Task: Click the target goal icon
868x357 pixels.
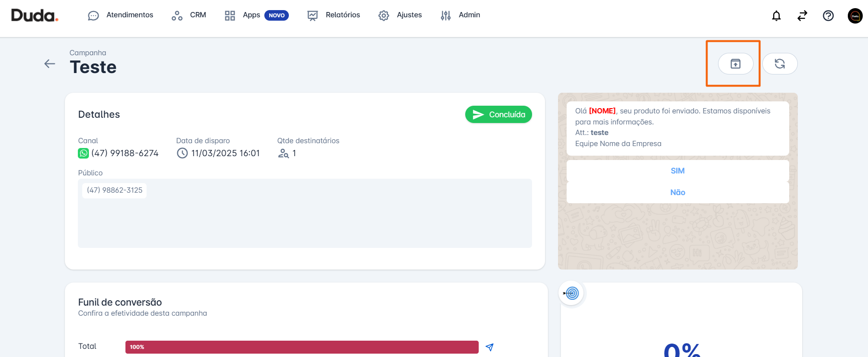Action: pyautogui.click(x=571, y=293)
